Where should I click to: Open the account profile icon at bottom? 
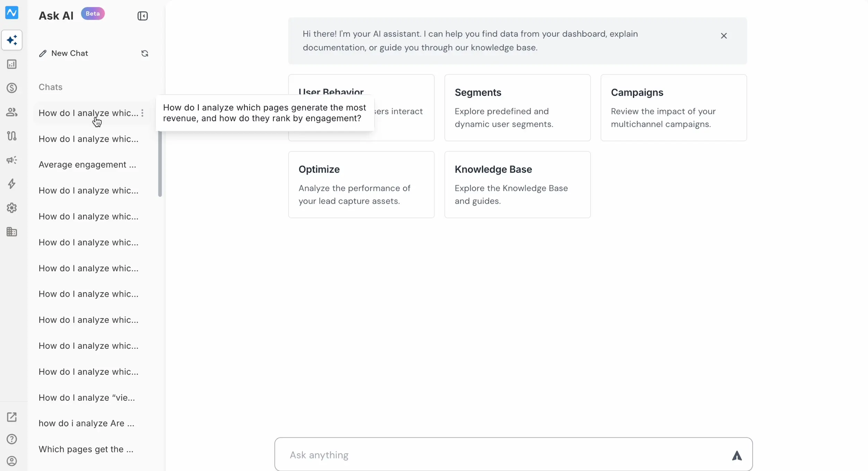point(12,461)
